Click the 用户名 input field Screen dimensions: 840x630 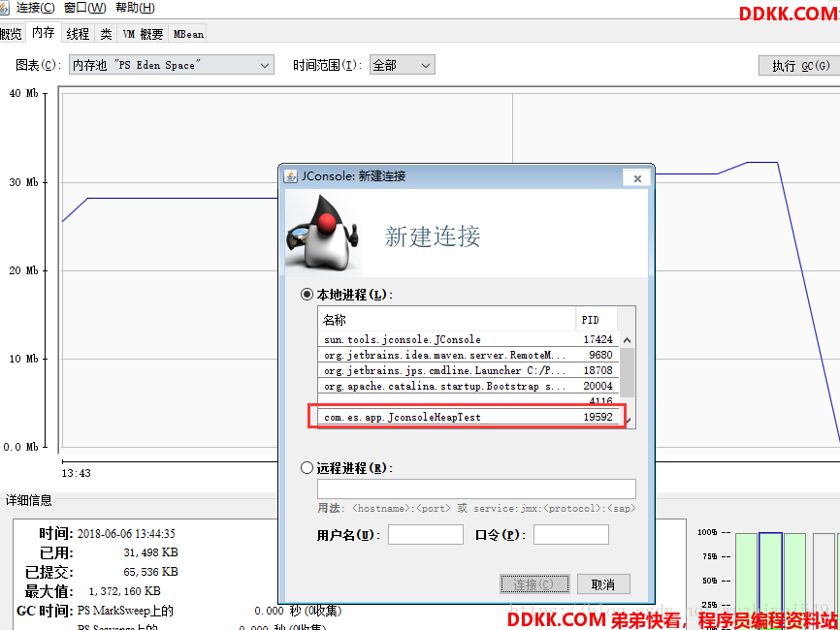tap(426, 534)
